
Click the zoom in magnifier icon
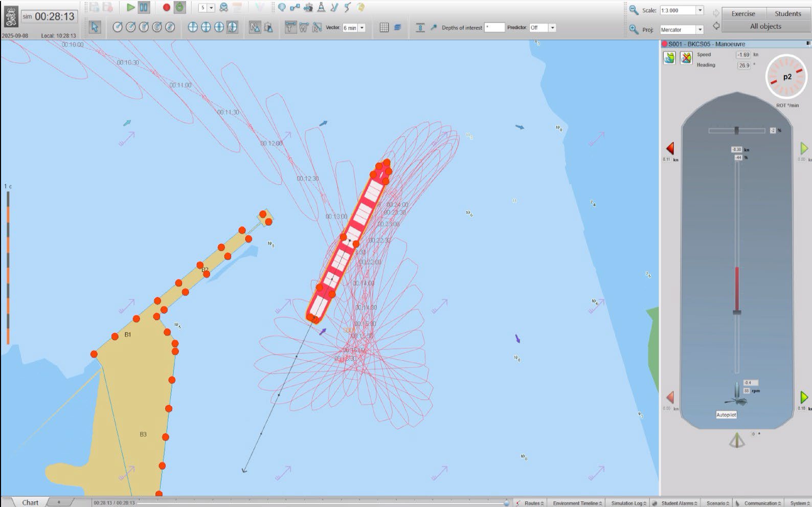[x=634, y=29]
